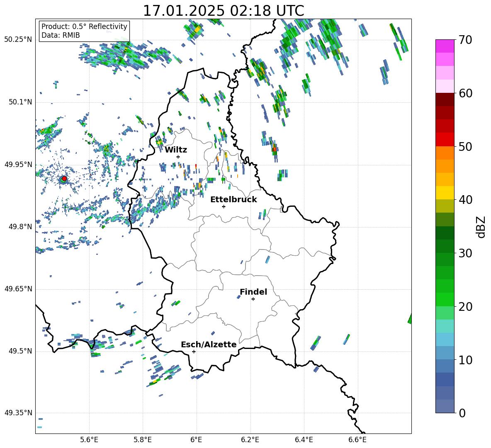This screenshot has width=491, height=448.
Task: Click the 40 tick label on colorbar
Action: 465,200
